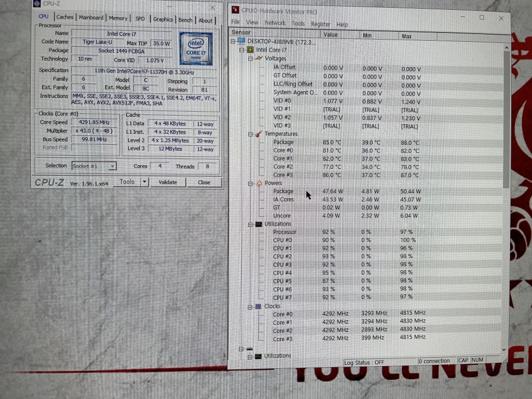Open the File menu in HWMonitor
Viewport: 532px width, 399px height.
pos(236,22)
